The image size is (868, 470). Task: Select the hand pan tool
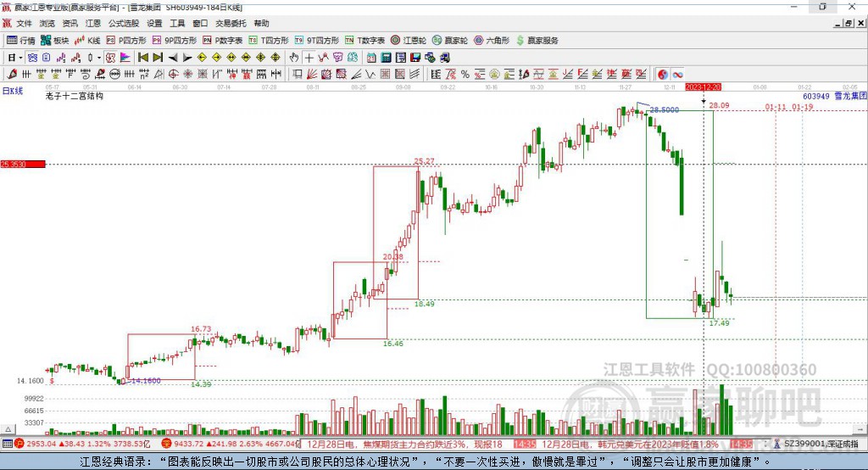[x=294, y=58]
